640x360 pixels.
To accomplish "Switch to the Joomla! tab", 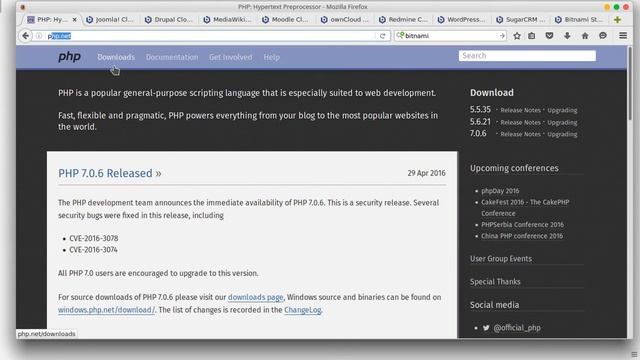I will coord(110,20).
